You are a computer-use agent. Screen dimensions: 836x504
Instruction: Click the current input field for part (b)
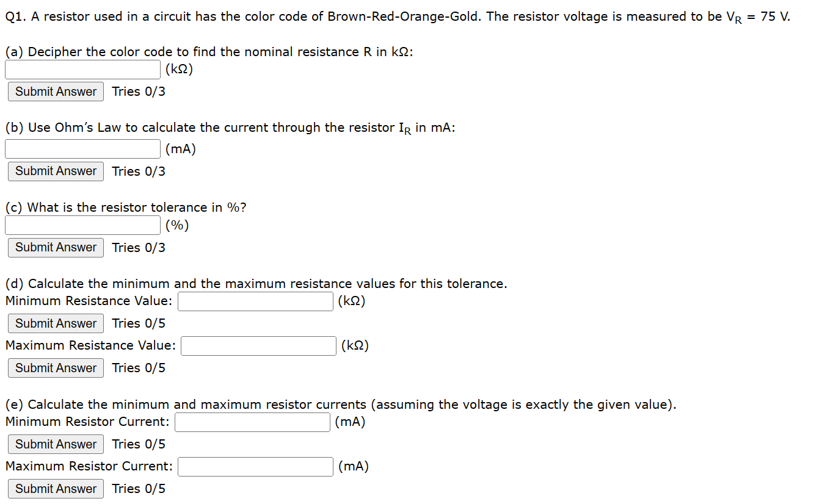[82, 148]
